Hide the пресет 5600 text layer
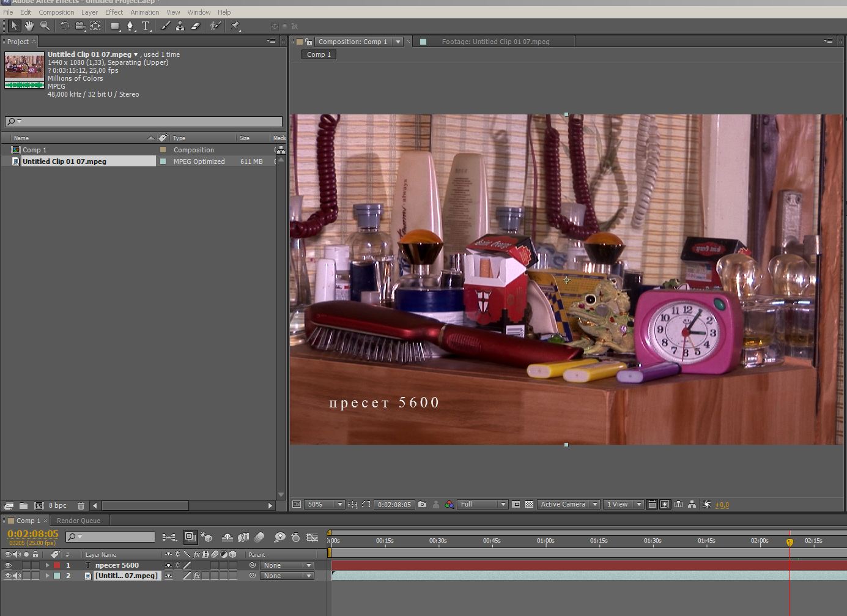Viewport: 847px width, 616px height. coord(8,565)
